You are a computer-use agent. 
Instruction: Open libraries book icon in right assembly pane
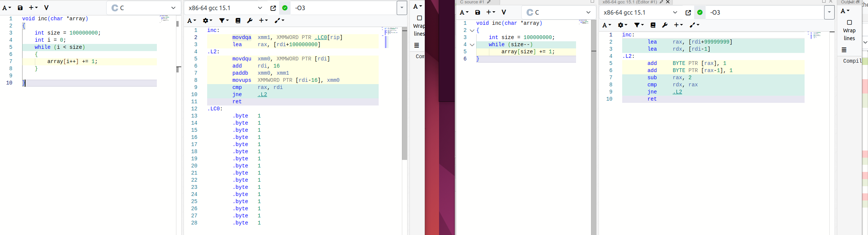(653, 25)
